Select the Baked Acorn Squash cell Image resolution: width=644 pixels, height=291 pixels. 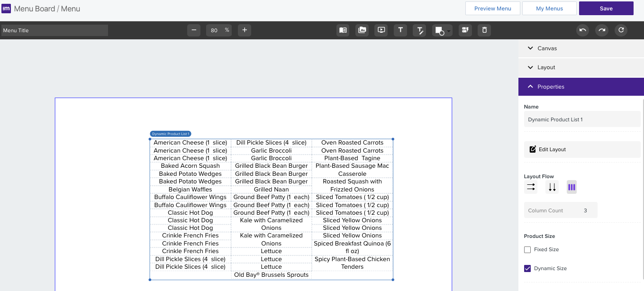[x=190, y=166]
